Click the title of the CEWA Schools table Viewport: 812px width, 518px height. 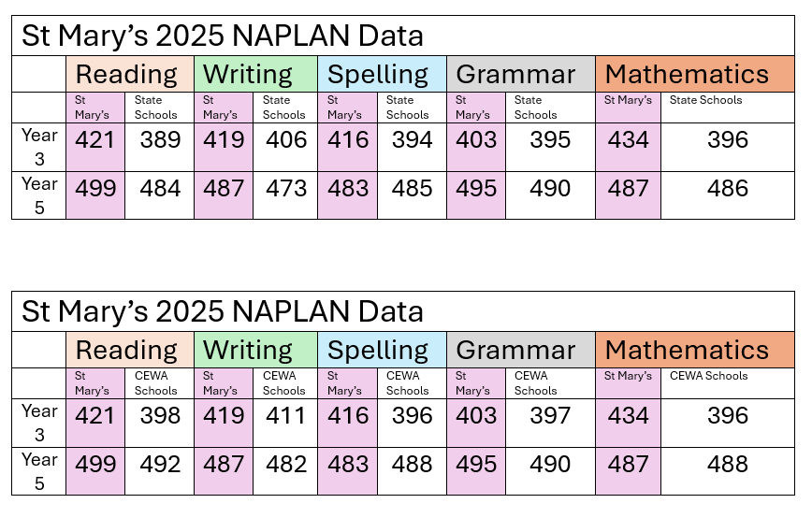click(x=223, y=311)
